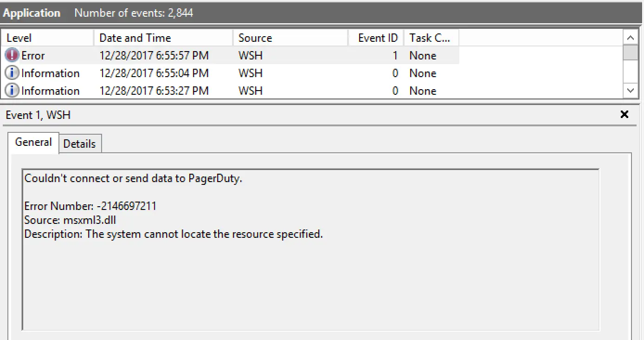This screenshot has height=340, width=644.
Task: Switch to the Details tab
Action: (79, 144)
